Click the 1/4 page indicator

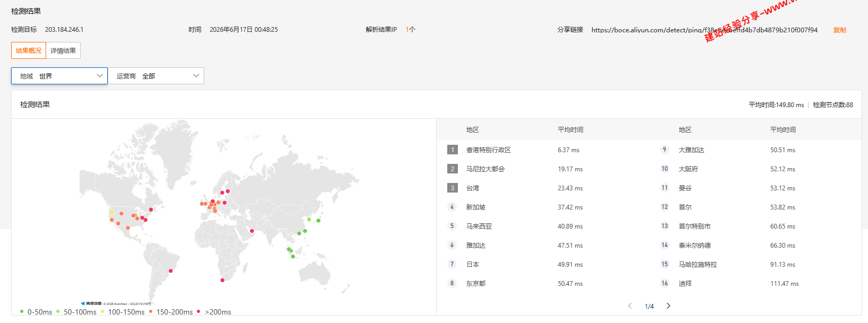point(649,307)
